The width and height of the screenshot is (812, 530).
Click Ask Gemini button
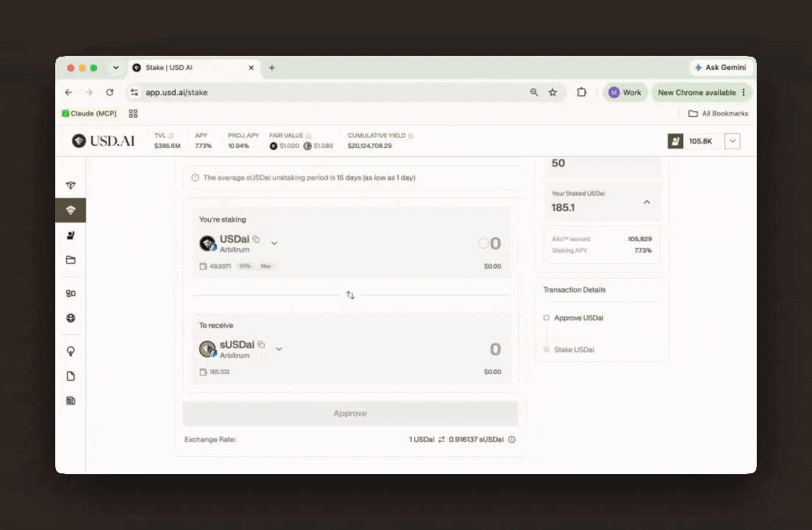click(720, 67)
